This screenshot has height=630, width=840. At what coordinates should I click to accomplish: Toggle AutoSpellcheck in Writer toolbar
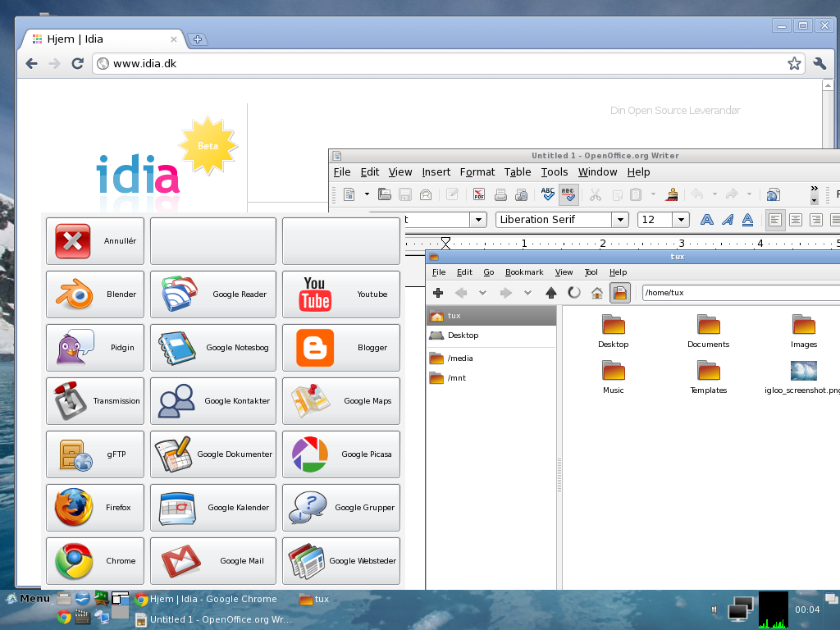coord(568,194)
